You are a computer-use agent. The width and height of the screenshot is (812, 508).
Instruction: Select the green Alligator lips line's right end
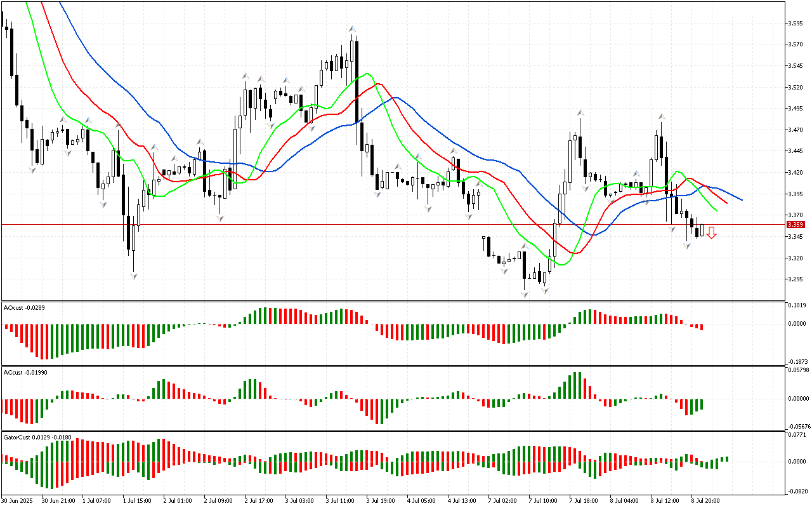click(716, 210)
